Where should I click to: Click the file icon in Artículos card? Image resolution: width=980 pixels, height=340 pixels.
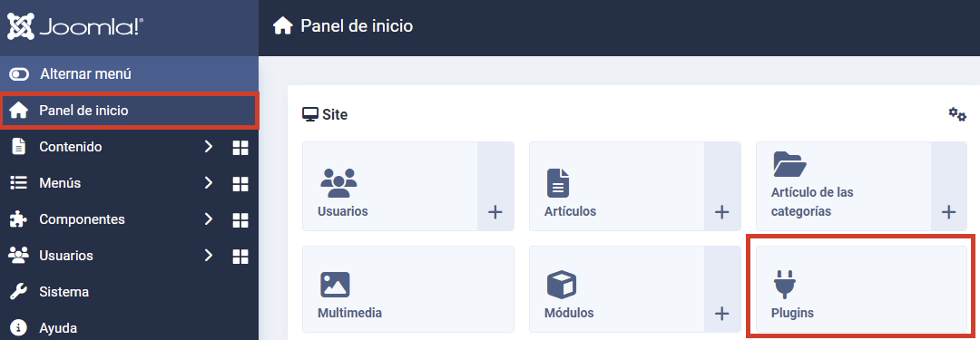click(x=558, y=183)
